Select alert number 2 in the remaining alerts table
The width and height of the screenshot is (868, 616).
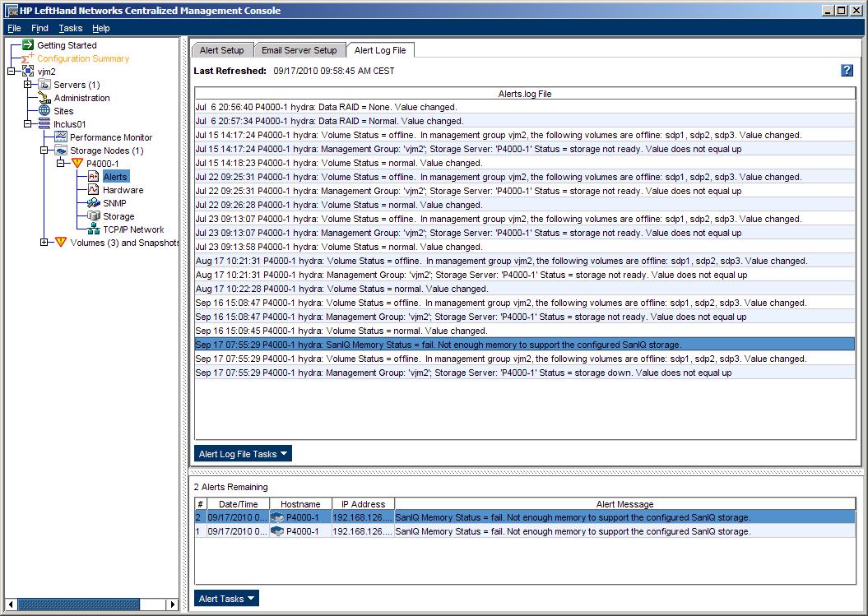(x=525, y=517)
